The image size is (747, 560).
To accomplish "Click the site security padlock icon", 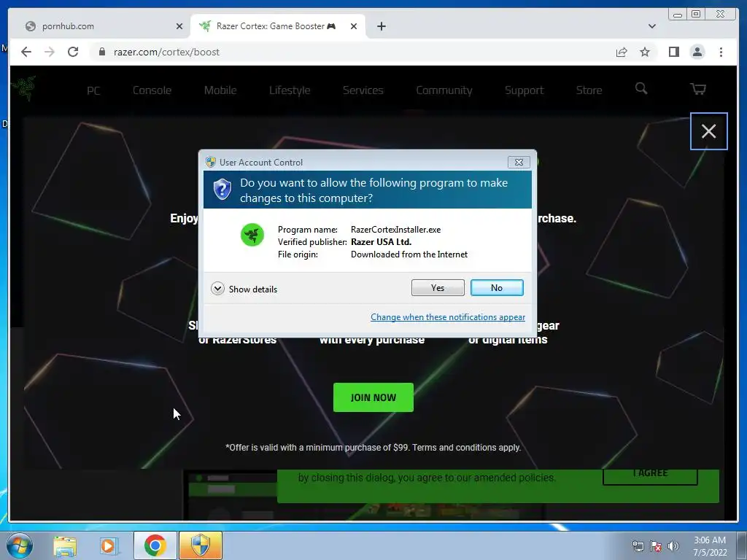I will 101,52.
